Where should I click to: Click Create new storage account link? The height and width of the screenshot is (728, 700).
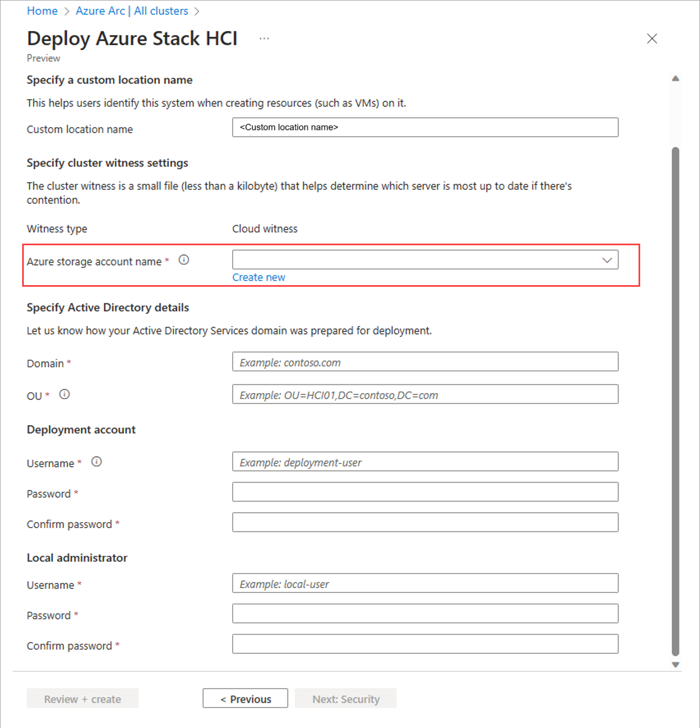pos(259,277)
